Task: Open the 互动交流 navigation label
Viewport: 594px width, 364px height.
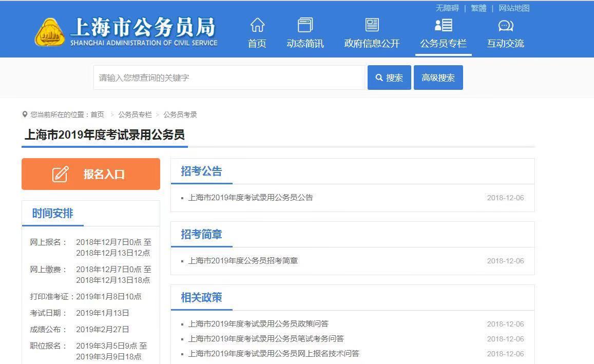Action: (x=505, y=44)
